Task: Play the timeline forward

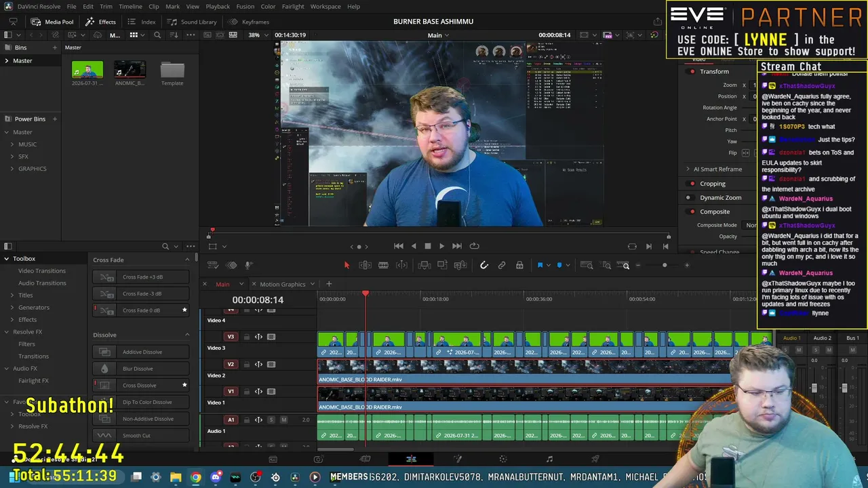Action: pos(442,246)
